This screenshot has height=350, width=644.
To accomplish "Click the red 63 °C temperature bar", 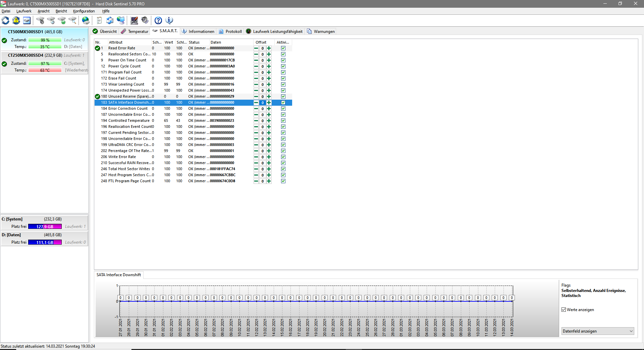I will 45,70.
